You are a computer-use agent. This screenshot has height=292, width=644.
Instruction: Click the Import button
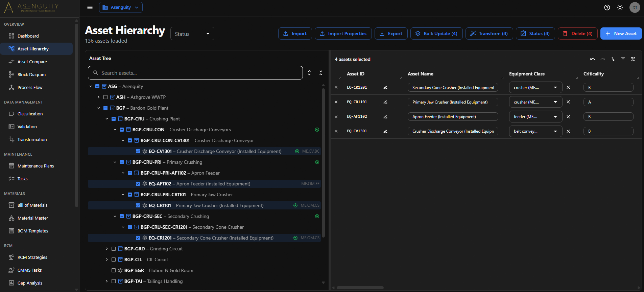(295, 33)
